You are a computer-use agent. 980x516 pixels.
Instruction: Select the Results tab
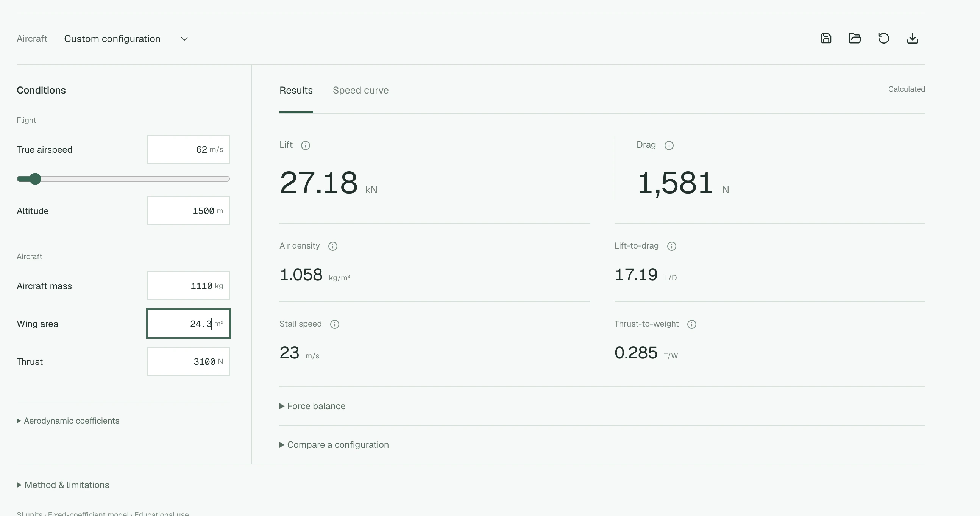pyautogui.click(x=296, y=90)
